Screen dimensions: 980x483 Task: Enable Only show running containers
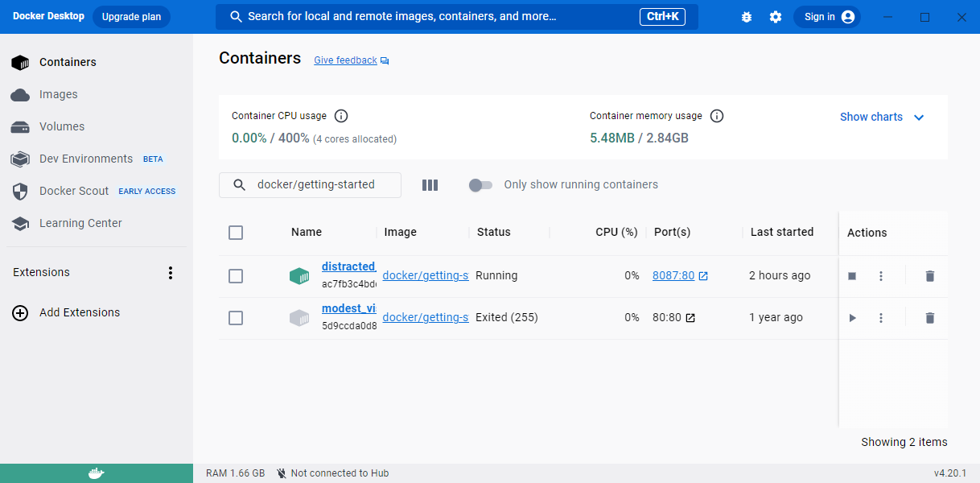click(x=480, y=184)
